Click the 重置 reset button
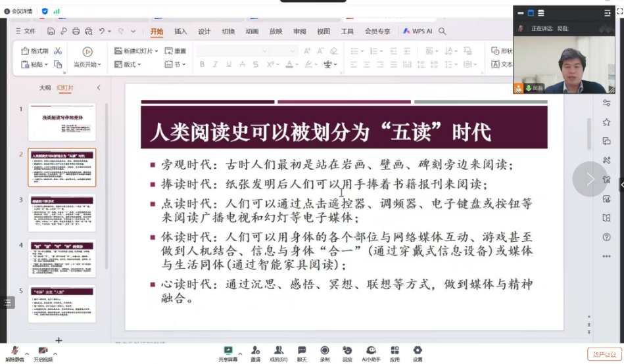 tap(176, 51)
